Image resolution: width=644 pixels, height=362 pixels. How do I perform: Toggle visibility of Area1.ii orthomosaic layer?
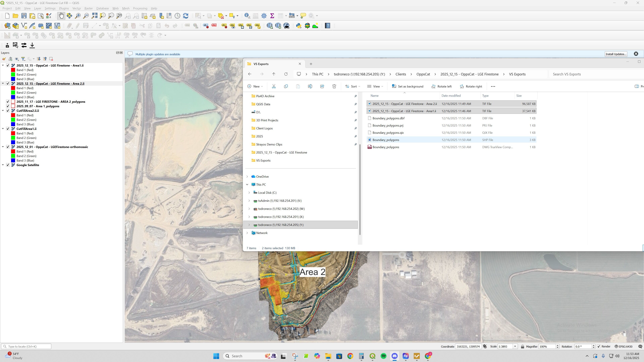point(8,66)
